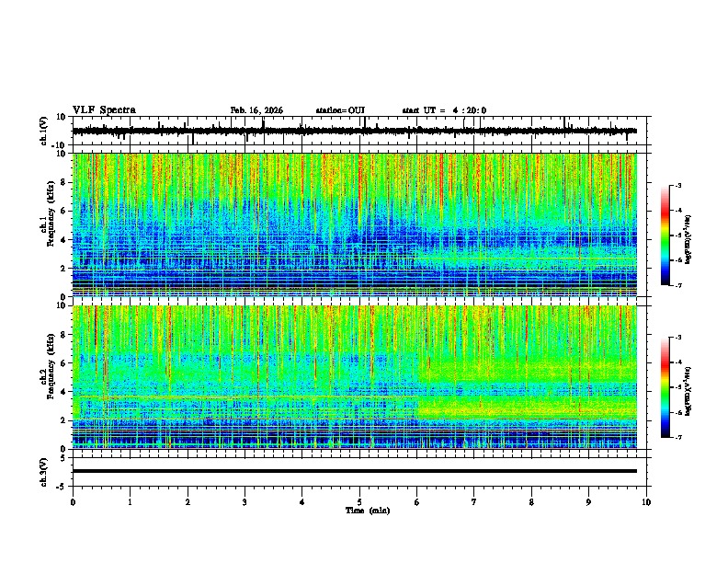
Task: Click the ch.1 spectrogram color scale bar
Action: point(665,236)
